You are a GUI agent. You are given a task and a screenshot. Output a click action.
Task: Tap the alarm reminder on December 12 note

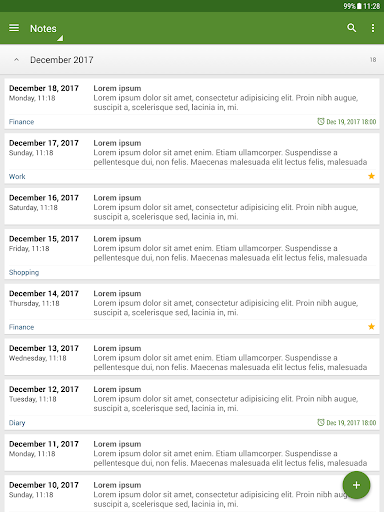pyautogui.click(x=347, y=423)
